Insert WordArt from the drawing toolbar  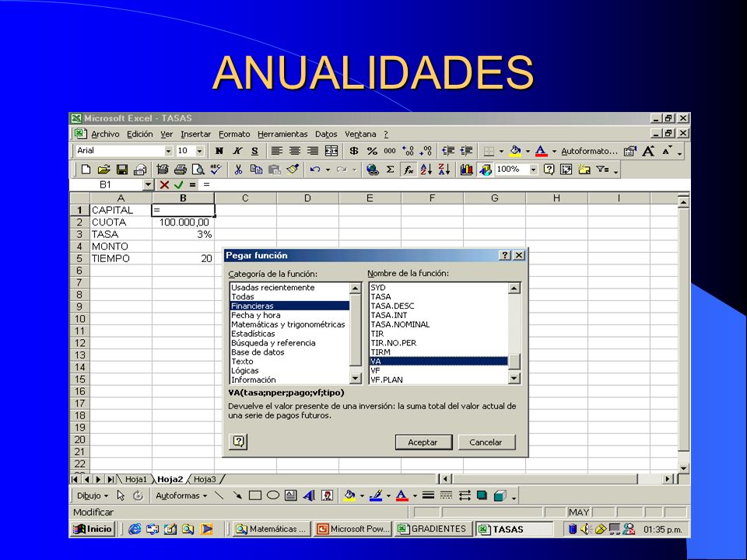[x=309, y=495]
